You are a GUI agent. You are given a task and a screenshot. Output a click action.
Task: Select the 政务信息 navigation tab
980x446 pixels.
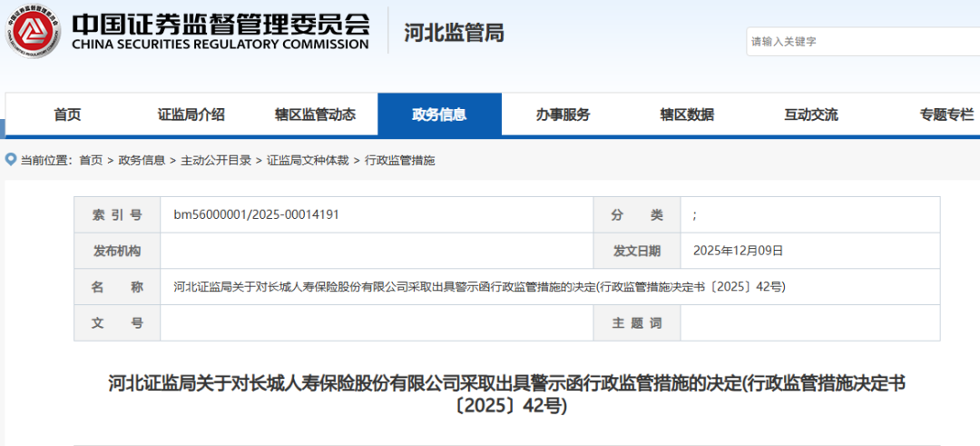(x=439, y=114)
